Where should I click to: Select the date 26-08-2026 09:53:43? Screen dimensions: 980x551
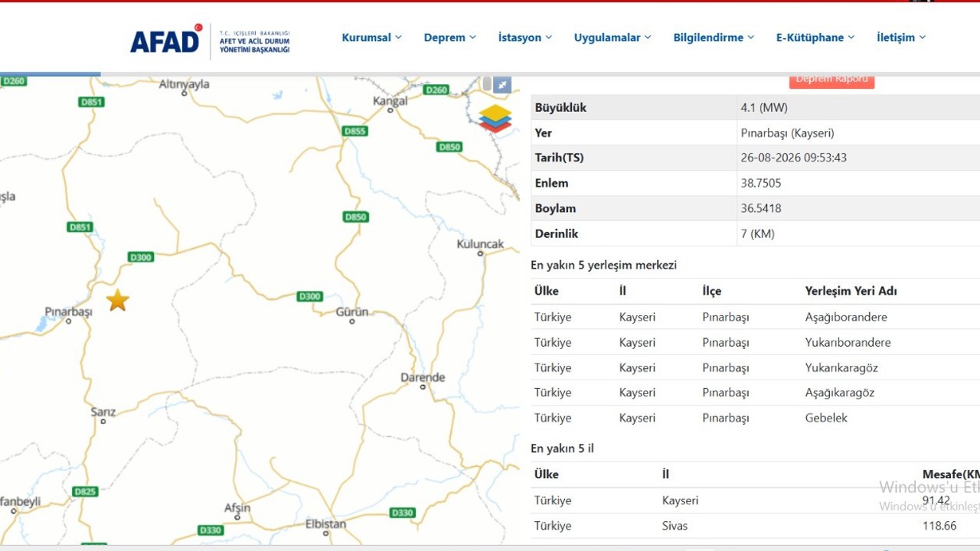793,158
